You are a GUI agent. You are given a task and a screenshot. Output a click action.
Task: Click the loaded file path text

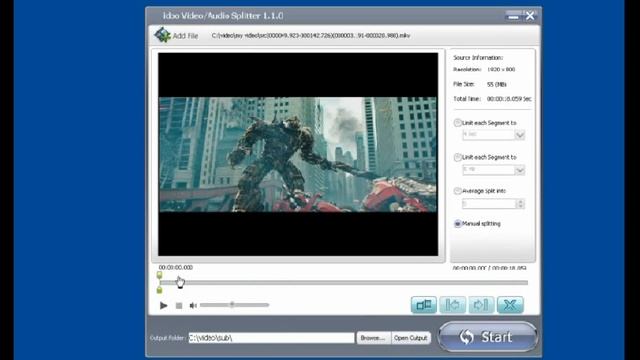tap(311, 36)
